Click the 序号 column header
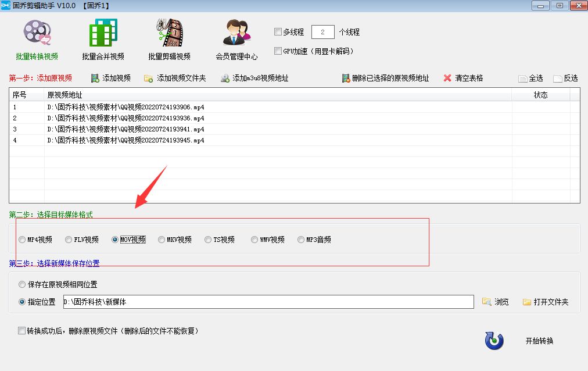 [x=27, y=95]
